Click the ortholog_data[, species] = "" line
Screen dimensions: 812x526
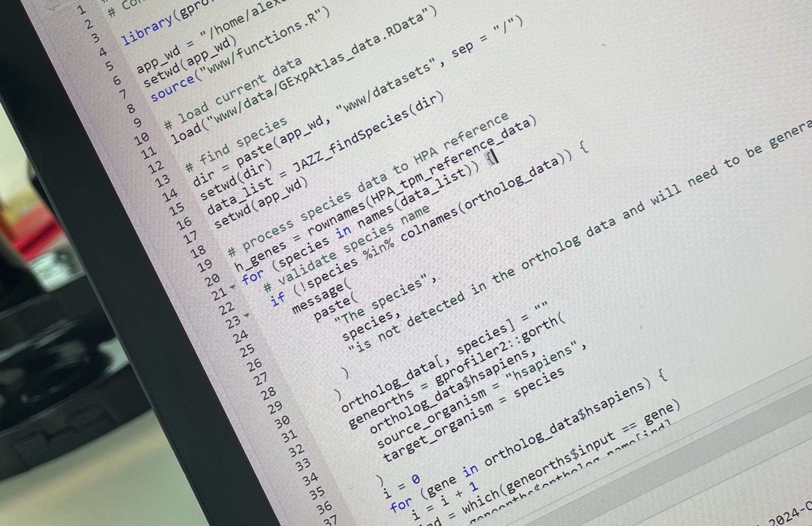[444, 358]
